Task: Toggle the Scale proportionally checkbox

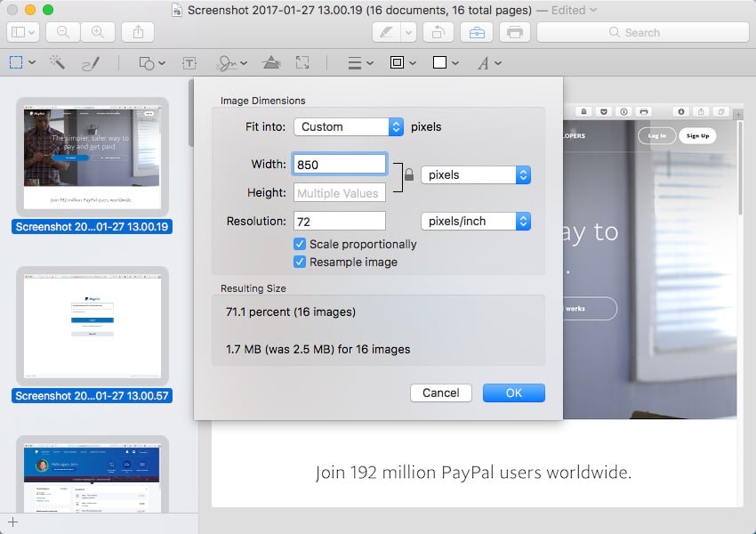Action: pos(300,244)
